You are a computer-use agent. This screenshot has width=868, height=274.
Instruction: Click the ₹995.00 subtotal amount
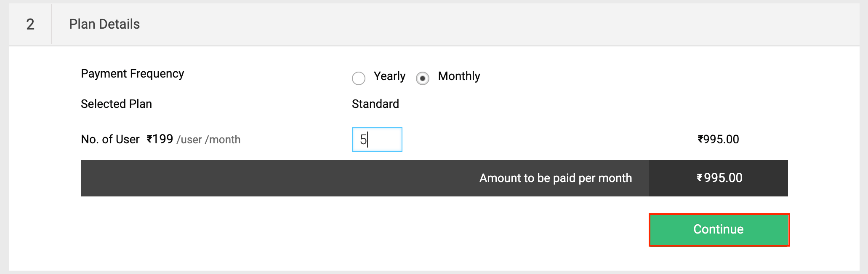point(718,139)
